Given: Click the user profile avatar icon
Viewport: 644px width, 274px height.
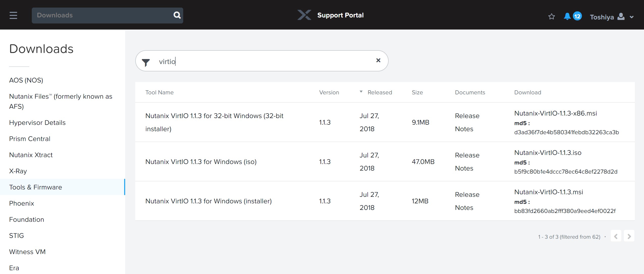Looking at the screenshot, I should 621,17.
